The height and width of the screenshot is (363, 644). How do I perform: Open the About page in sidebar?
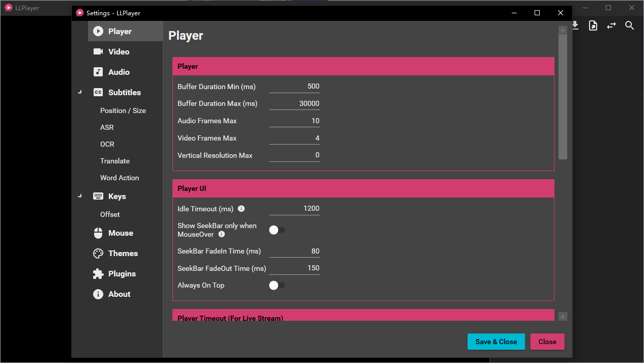(x=119, y=294)
